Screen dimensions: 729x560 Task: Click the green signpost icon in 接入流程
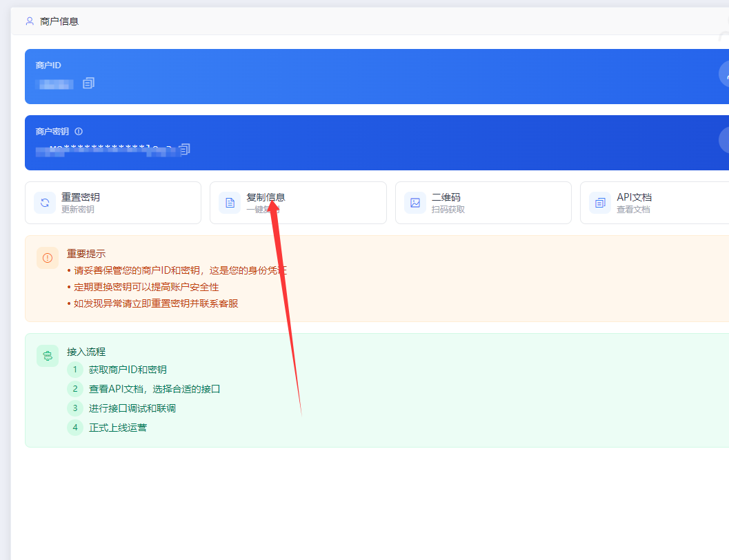tap(48, 356)
